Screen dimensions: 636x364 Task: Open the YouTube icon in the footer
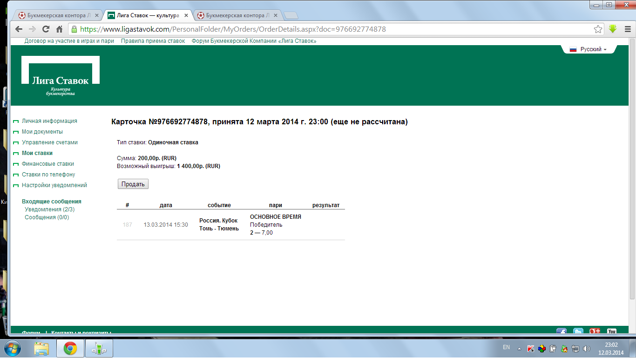pos(612,331)
